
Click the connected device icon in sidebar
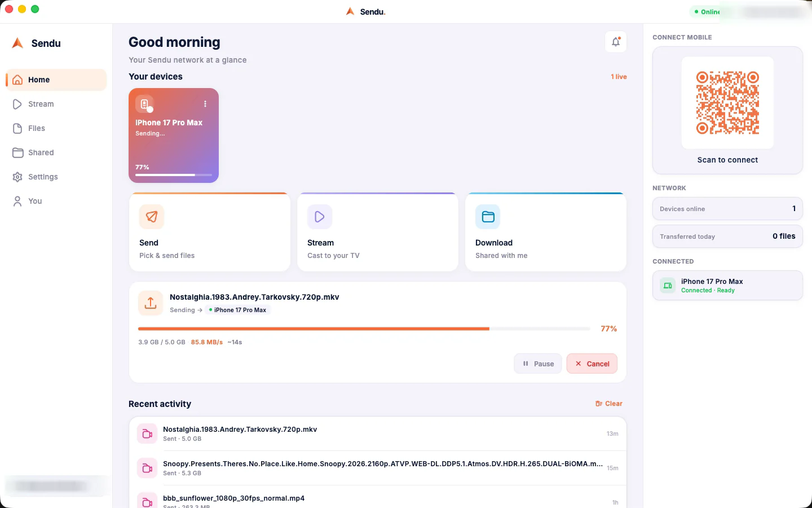(x=668, y=286)
